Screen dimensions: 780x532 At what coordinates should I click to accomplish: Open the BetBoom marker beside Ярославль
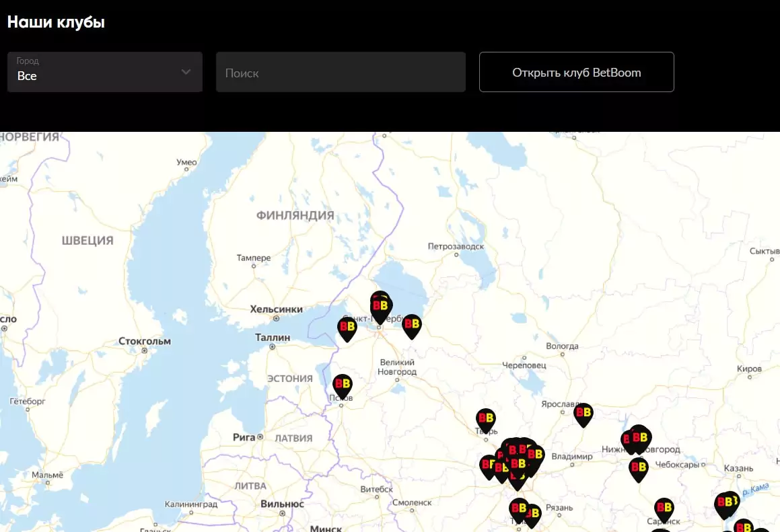pos(583,415)
